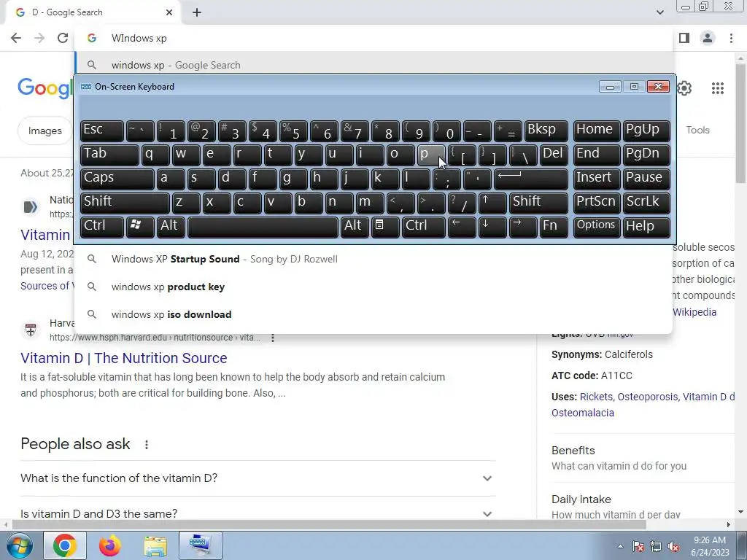This screenshot has width=747, height=560.
Task: Toggle the right Ctrl key on the keyboard
Action: [424, 226]
